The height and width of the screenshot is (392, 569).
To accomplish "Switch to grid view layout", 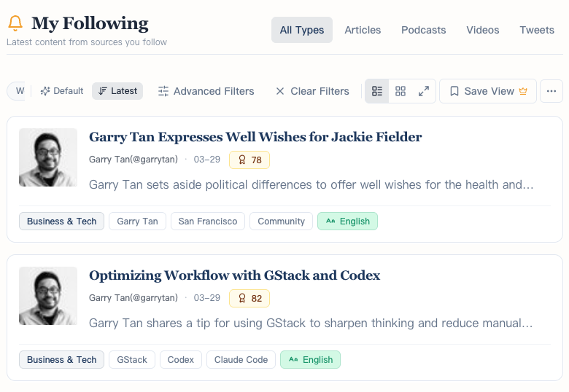I will coord(400,91).
